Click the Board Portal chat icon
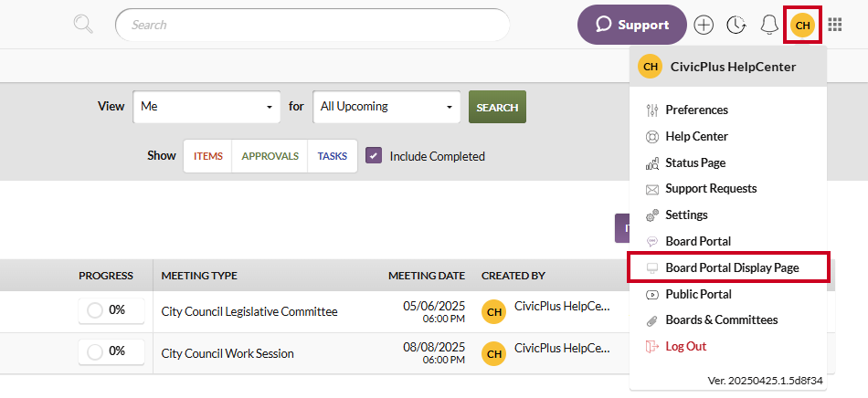868x398 pixels. tap(652, 242)
